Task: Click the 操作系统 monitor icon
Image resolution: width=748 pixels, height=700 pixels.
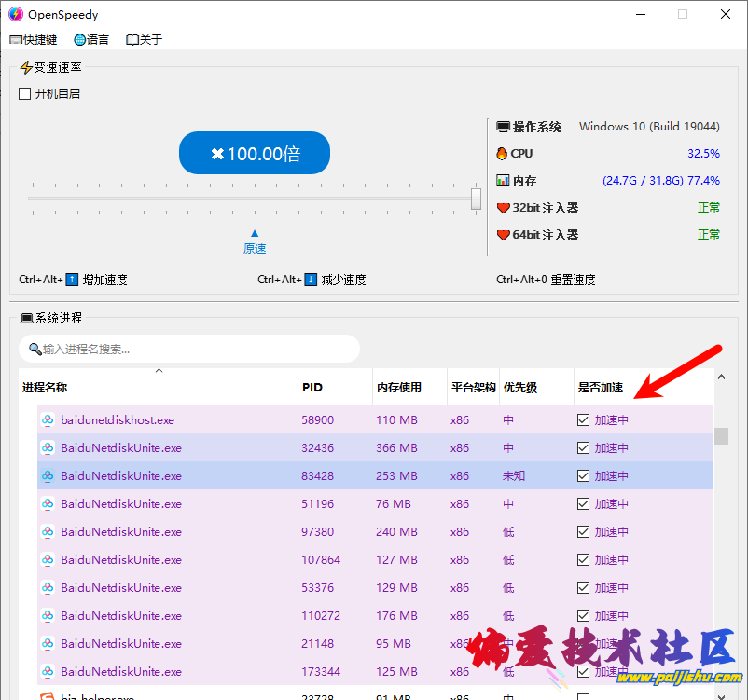Action: point(503,127)
